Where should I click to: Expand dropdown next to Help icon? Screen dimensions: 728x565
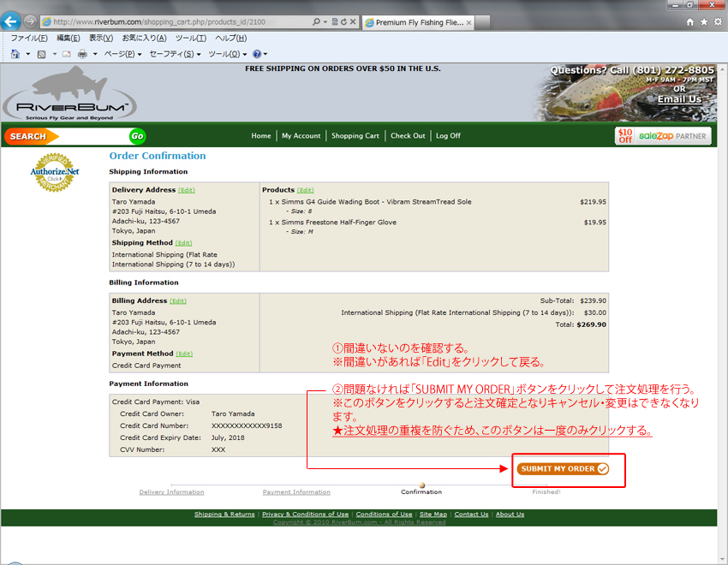point(266,54)
